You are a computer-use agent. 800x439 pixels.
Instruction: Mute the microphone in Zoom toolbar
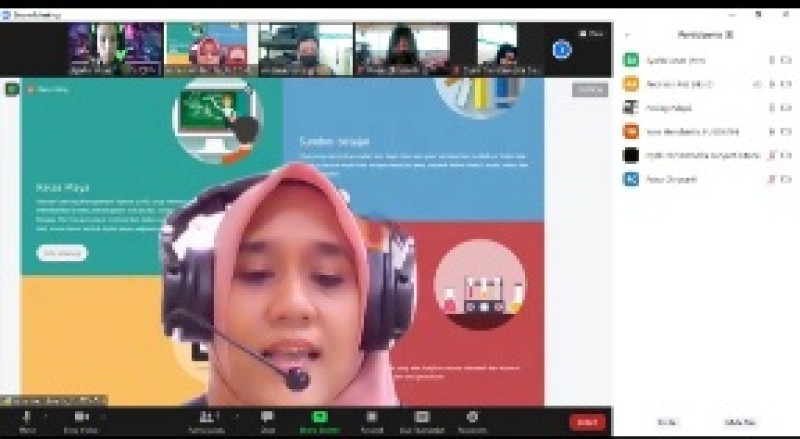click(x=27, y=422)
